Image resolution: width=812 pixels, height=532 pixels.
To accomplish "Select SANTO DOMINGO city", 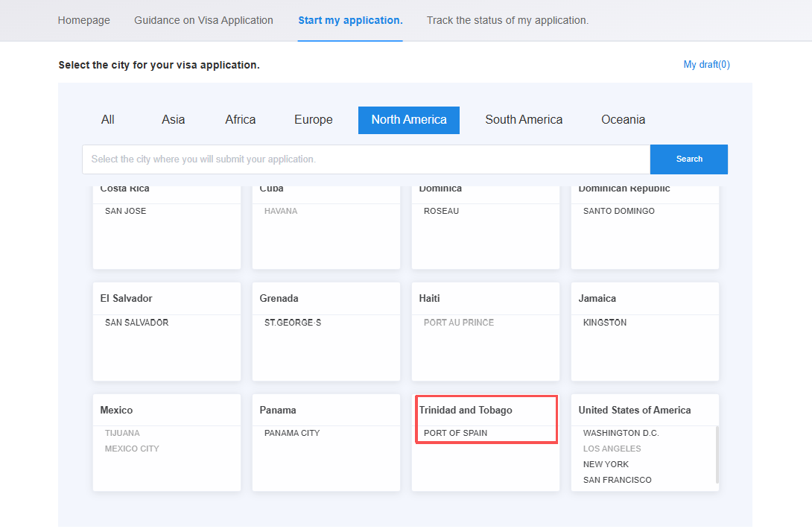I will tap(619, 211).
